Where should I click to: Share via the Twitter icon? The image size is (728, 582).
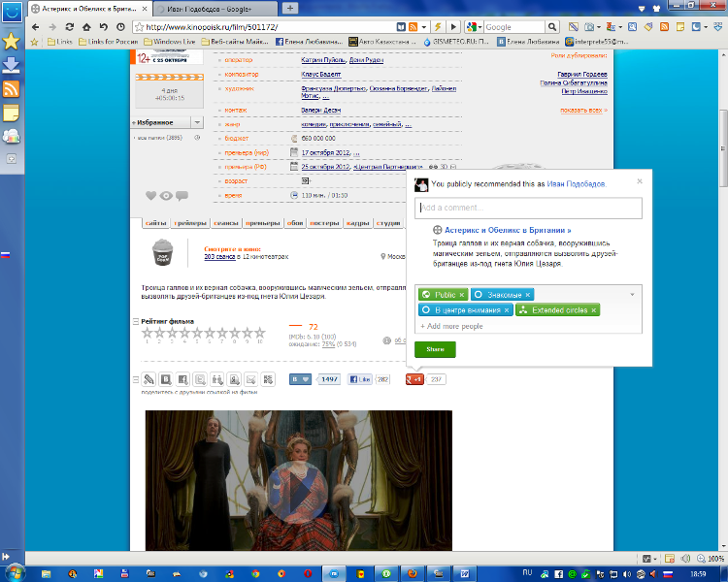(200, 379)
